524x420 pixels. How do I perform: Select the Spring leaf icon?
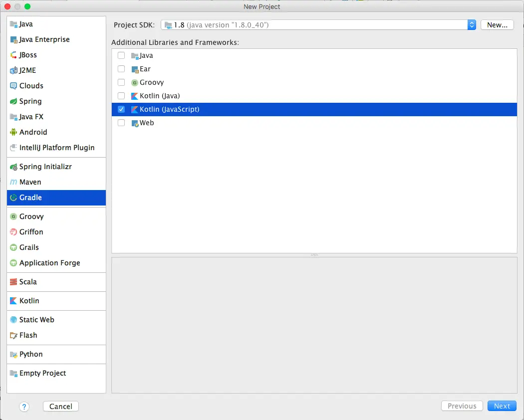point(13,101)
